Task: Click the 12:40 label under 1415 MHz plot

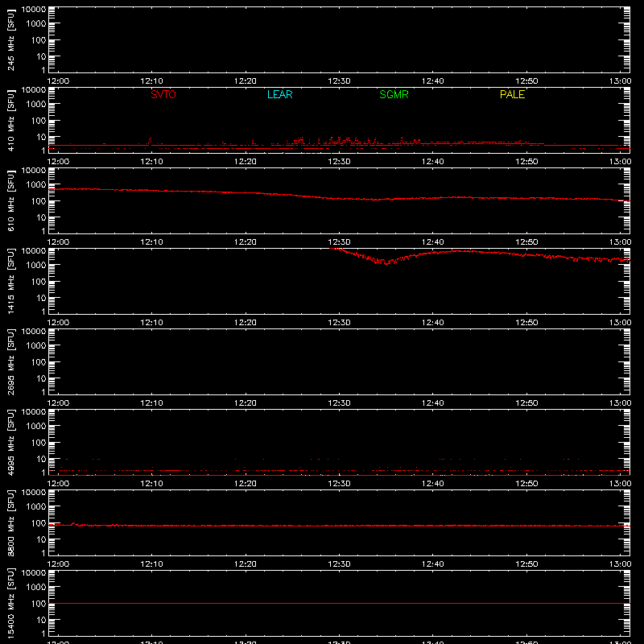Action: (x=433, y=323)
